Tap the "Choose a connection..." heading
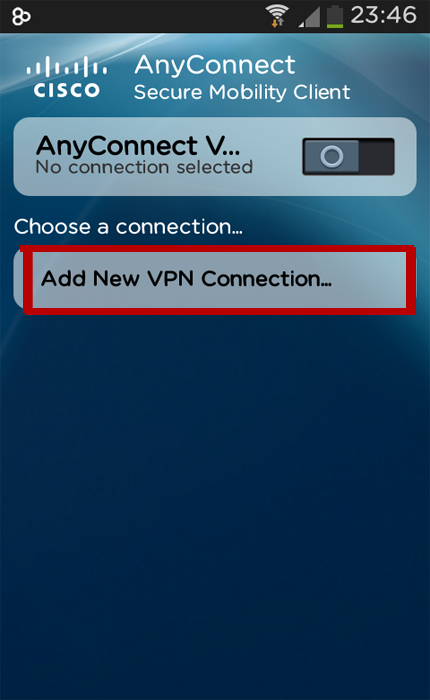The height and width of the screenshot is (700, 430). click(128, 227)
